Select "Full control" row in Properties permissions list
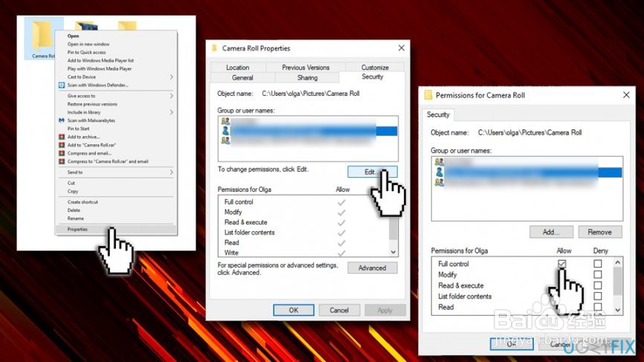The height and width of the screenshot is (362, 644). 303,202
